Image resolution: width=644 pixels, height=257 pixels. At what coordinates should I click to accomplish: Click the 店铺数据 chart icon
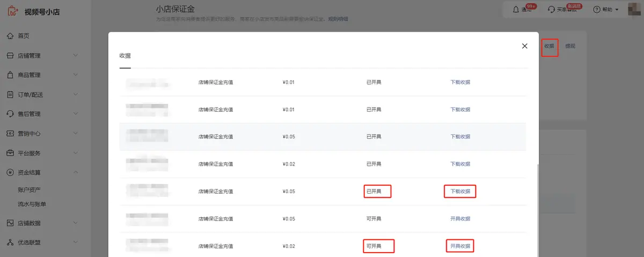(x=10, y=223)
